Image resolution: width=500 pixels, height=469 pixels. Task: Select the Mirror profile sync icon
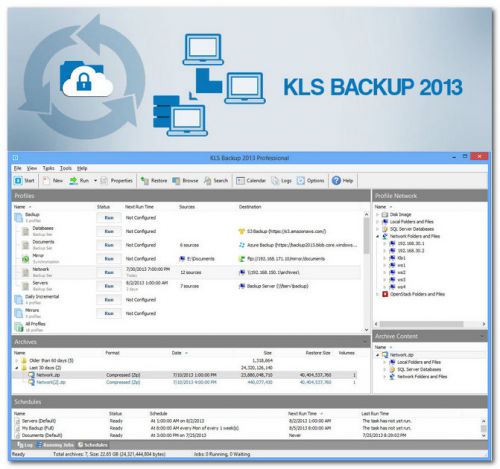pyautogui.click(x=25, y=259)
